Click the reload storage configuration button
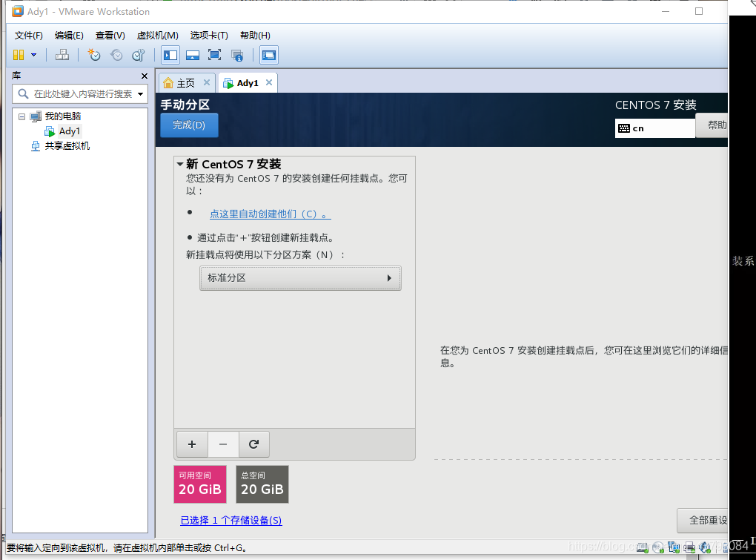 click(x=253, y=444)
